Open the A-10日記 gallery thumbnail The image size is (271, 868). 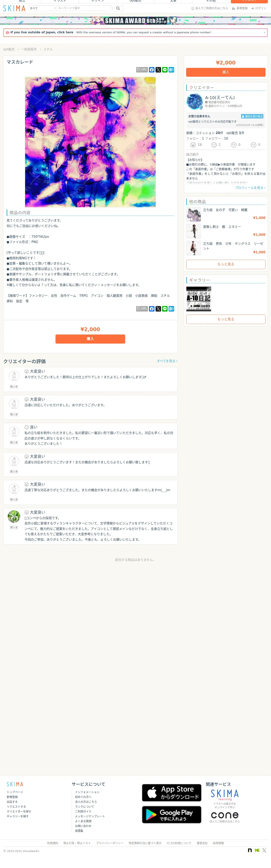click(x=199, y=299)
